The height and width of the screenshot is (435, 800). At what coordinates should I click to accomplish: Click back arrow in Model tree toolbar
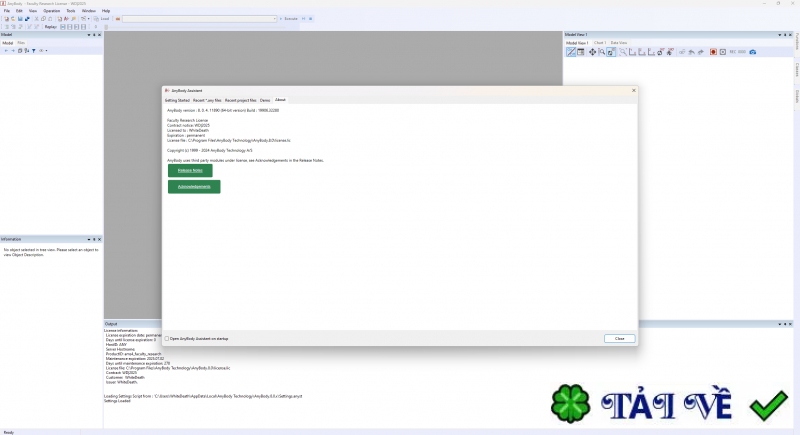click(6, 50)
